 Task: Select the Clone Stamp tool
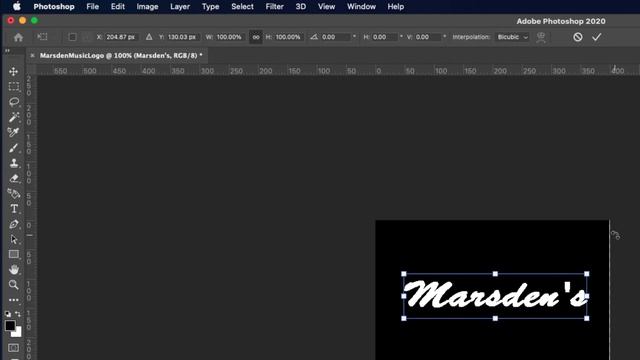(x=13, y=163)
